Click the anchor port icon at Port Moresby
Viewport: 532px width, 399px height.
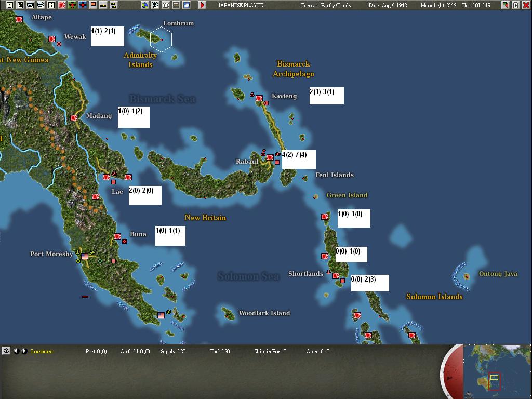click(x=77, y=253)
